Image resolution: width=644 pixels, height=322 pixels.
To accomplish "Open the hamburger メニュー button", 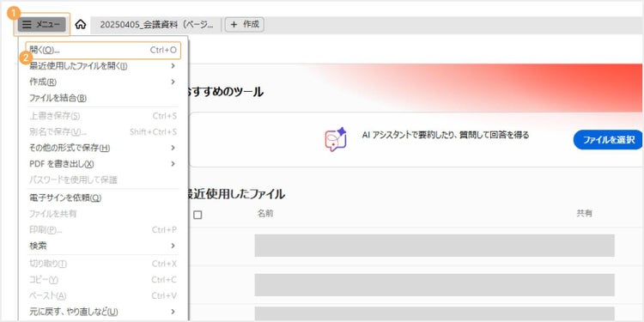I will 41,25.
